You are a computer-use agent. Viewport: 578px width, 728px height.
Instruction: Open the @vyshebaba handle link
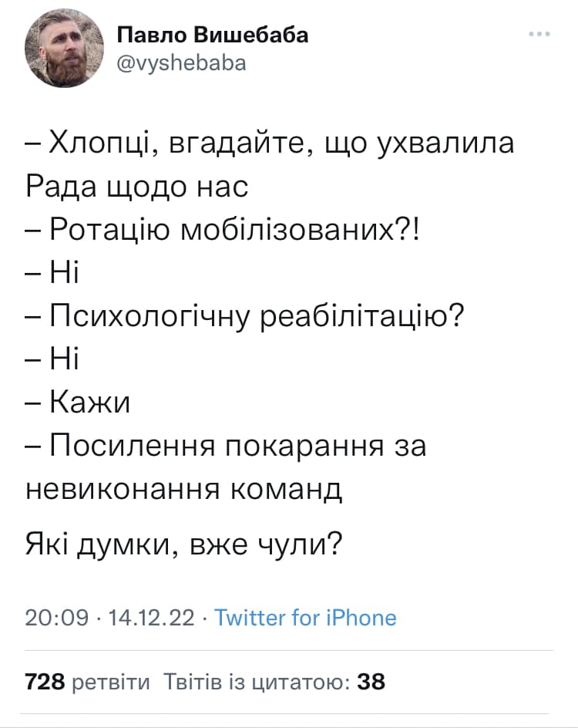[x=182, y=62]
